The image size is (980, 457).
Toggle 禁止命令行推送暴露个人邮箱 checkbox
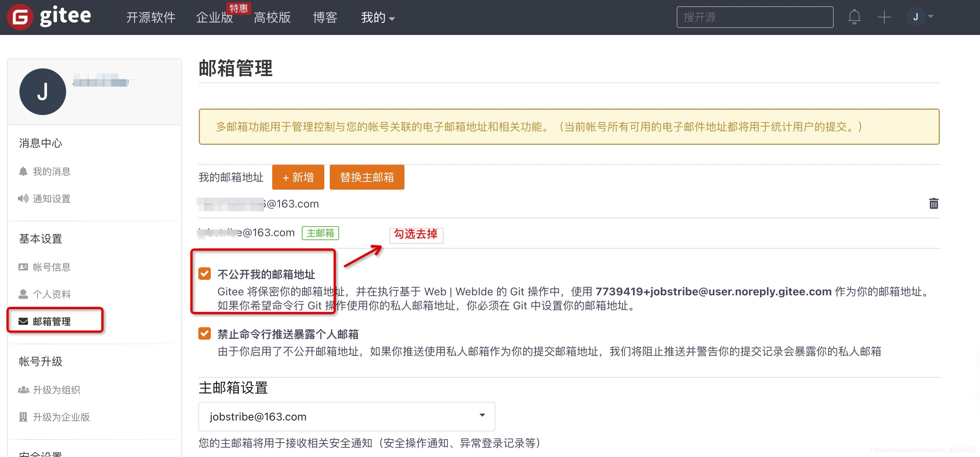pos(205,333)
